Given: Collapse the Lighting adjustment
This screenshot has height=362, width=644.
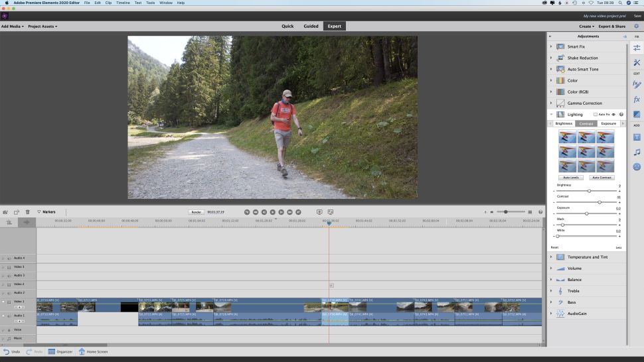Looking at the screenshot, I should pos(551,115).
